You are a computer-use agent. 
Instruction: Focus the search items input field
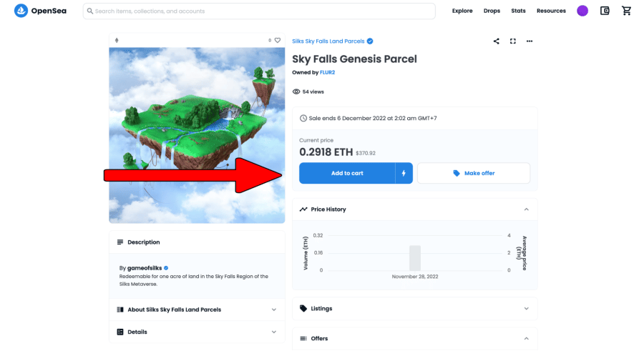point(259,11)
